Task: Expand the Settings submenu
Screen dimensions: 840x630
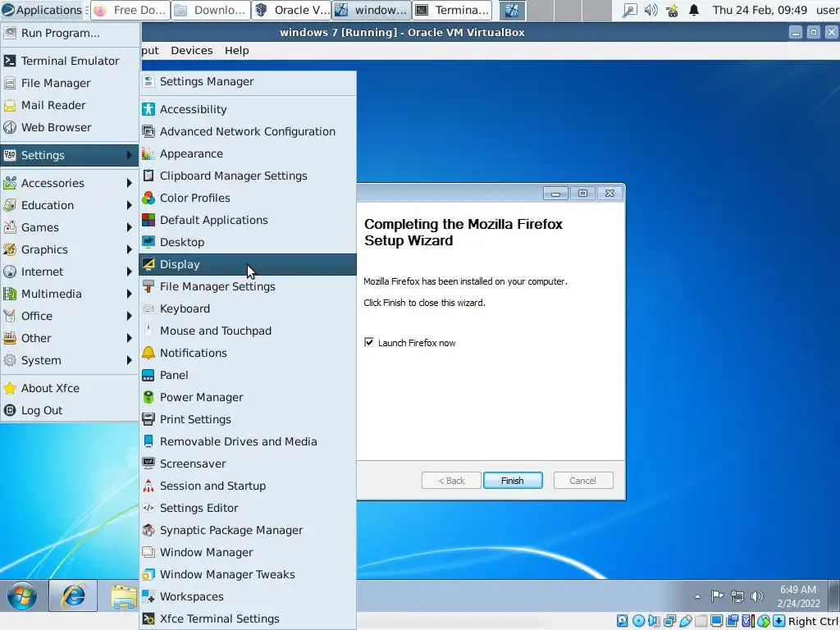Action: 70,155
